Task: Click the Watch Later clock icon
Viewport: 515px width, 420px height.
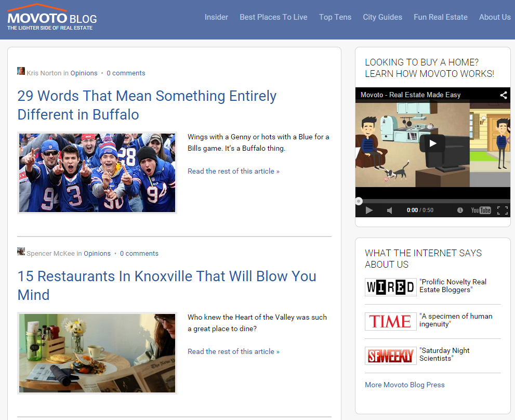Action: (x=460, y=210)
